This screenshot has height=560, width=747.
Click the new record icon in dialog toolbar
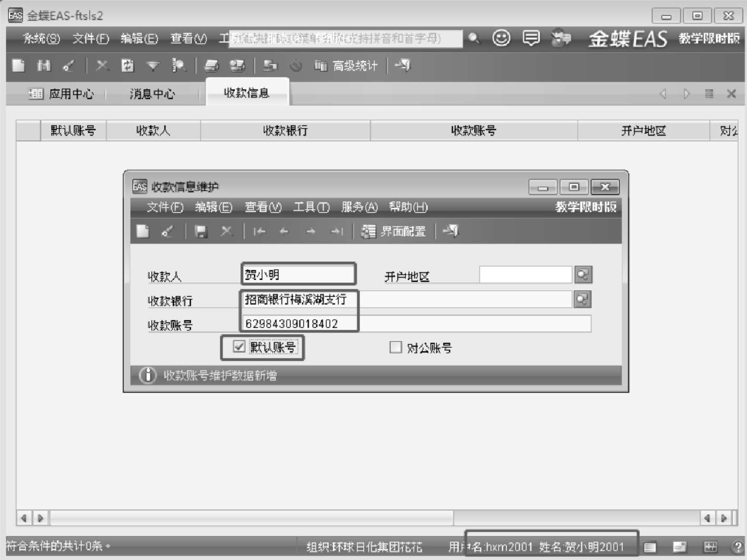point(143,231)
